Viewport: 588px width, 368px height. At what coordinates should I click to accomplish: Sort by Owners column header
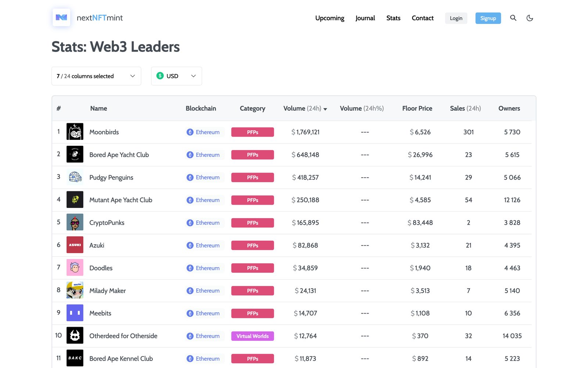click(x=509, y=109)
